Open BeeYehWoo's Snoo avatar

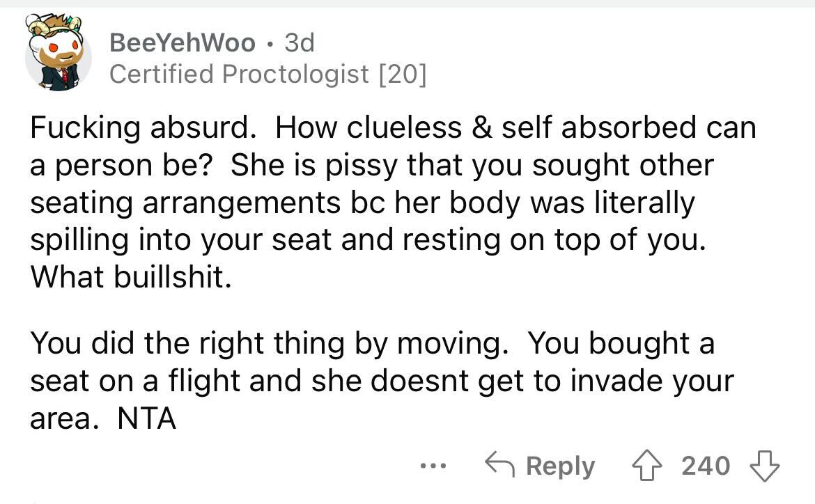(58, 52)
